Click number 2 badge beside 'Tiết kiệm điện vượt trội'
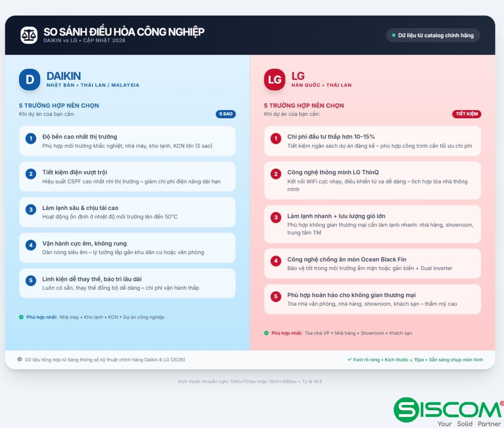This screenshot has width=504, height=428. click(31, 174)
